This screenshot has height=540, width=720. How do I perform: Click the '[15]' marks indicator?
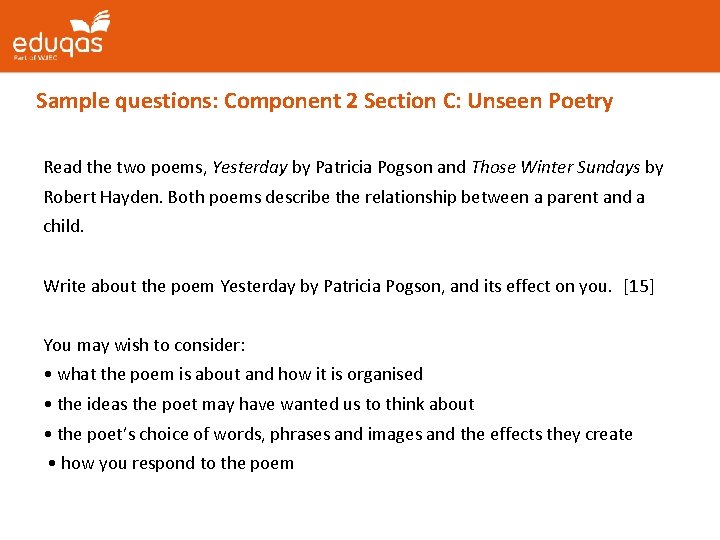[x=638, y=286]
